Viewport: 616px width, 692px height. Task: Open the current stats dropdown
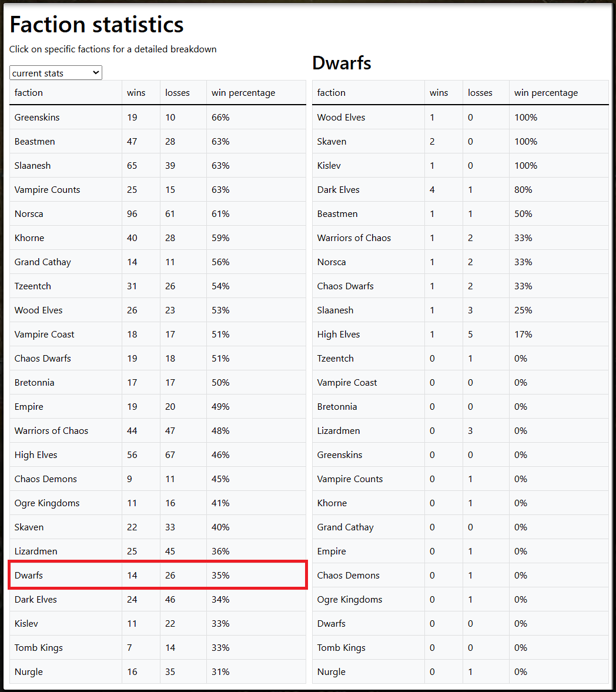click(56, 73)
